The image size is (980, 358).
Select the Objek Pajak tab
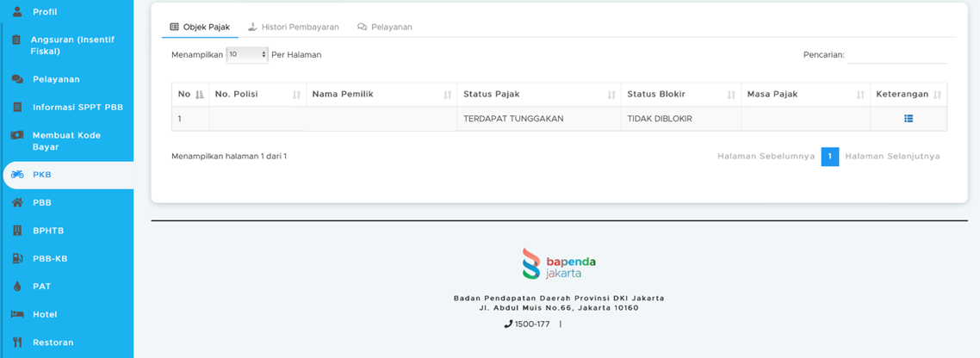[x=200, y=28]
